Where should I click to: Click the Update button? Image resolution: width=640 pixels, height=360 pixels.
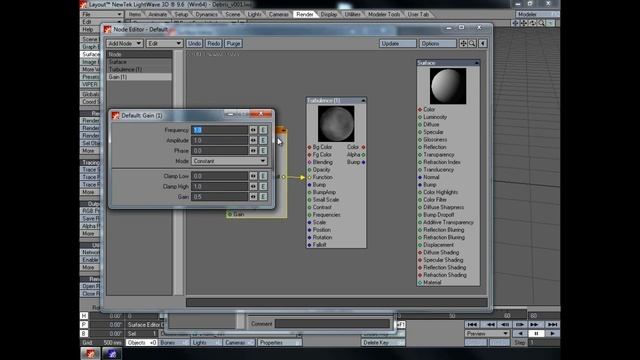[x=398, y=43]
